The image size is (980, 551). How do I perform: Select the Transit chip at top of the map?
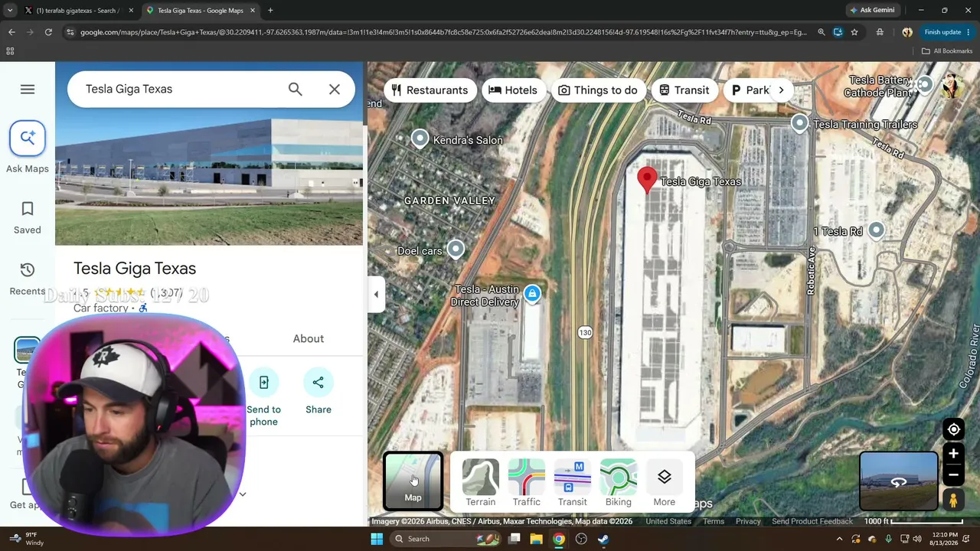(x=684, y=90)
